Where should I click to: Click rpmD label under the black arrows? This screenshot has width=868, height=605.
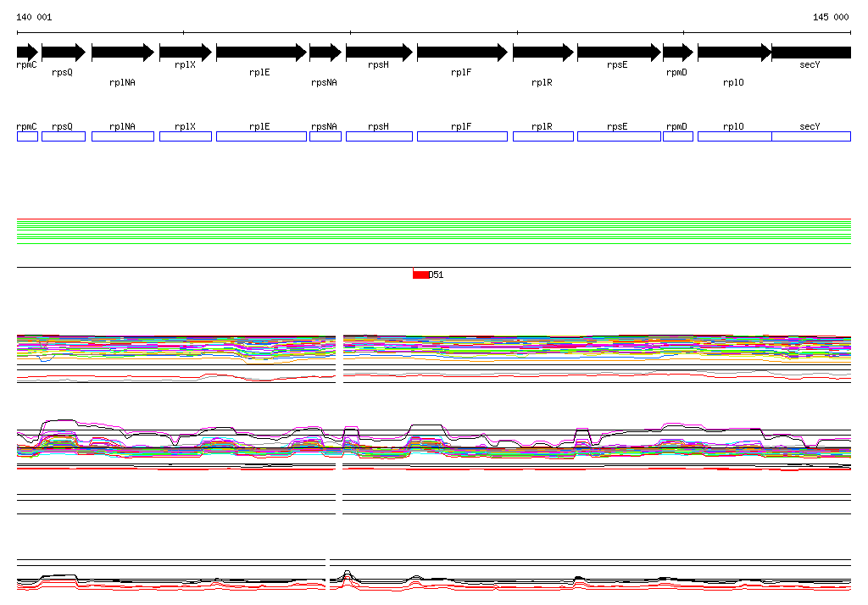676,72
